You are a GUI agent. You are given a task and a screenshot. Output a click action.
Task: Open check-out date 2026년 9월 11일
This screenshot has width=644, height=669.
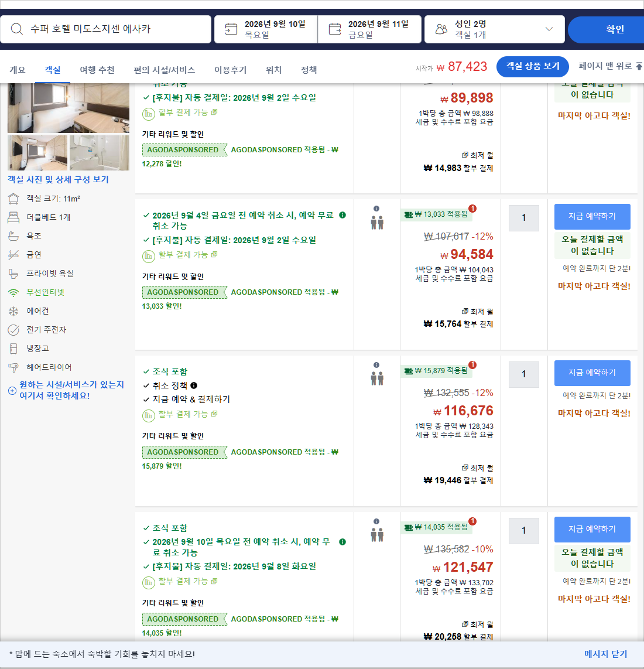(369, 29)
